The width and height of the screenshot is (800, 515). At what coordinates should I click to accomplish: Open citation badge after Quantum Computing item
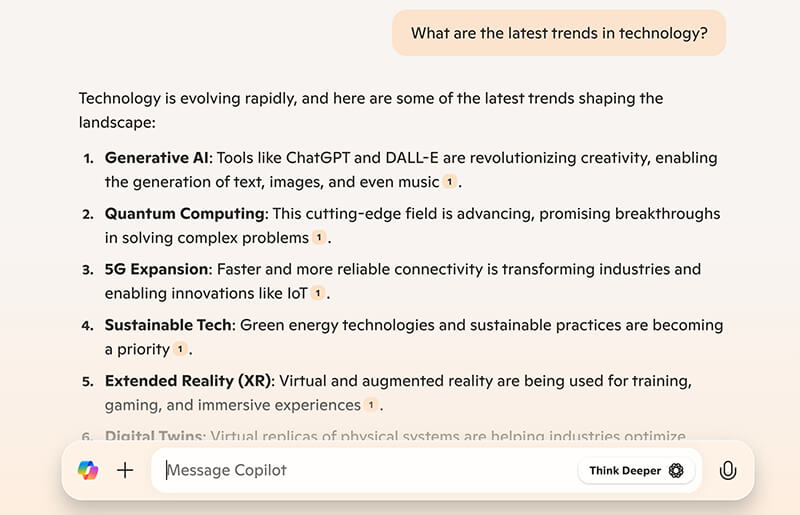point(319,238)
